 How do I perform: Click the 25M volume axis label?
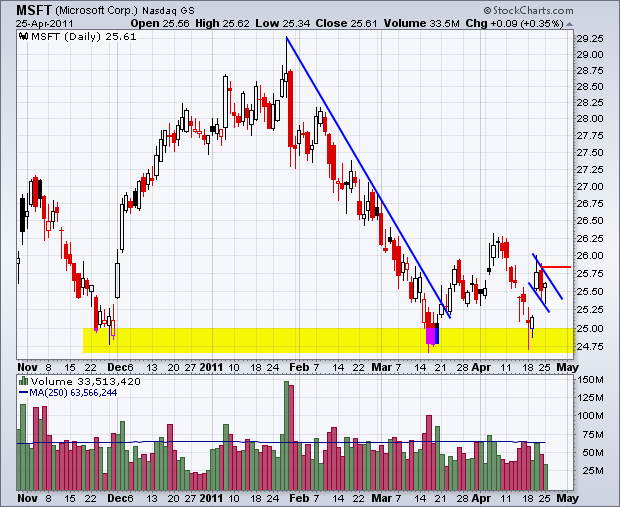coord(593,471)
